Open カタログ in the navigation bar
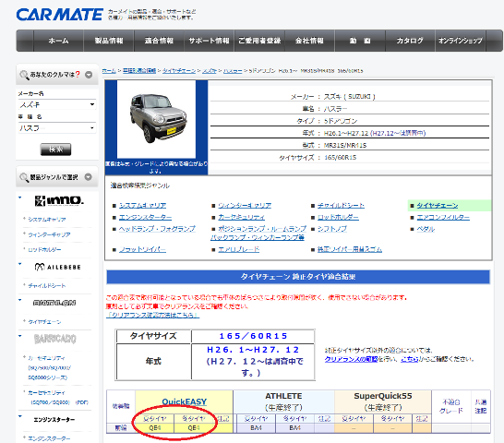Screen dimensions: 504x443 [410, 41]
